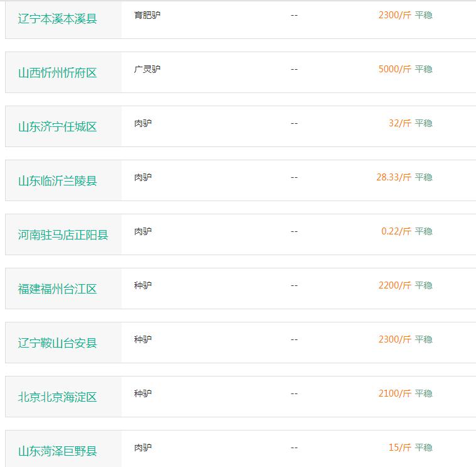Open the 辽宁本溪本溪县 location link
476x467 pixels.
coord(57,19)
